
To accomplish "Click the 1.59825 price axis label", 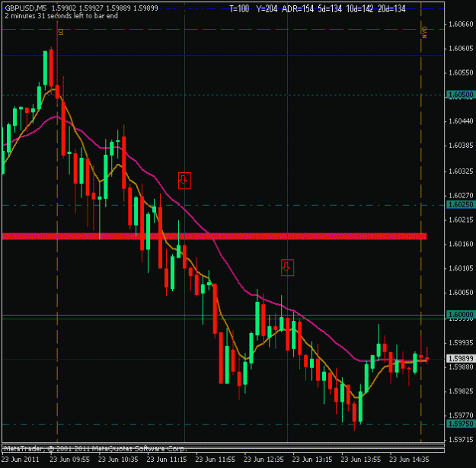I will 461,392.
